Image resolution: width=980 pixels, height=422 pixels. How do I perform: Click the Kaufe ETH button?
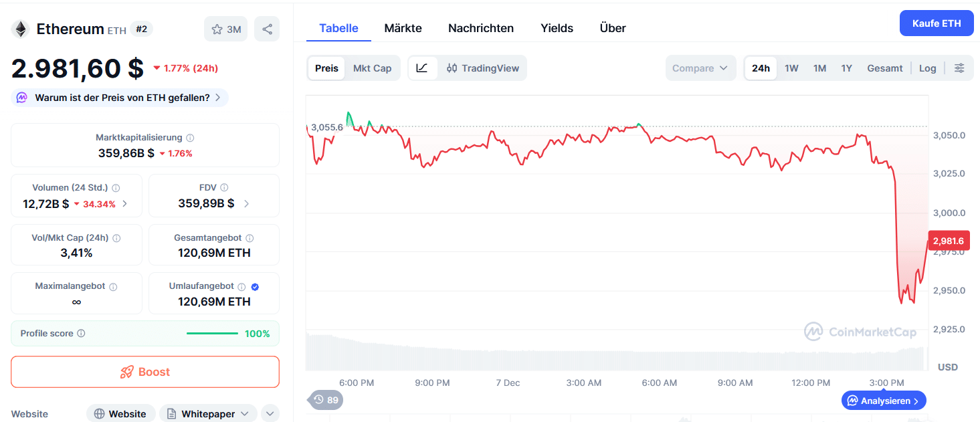point(936,23)
